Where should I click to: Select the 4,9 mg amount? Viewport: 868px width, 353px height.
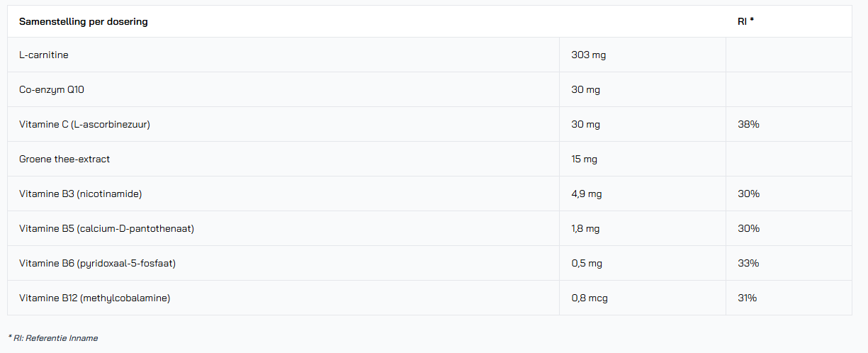click(x=586, y=194)
